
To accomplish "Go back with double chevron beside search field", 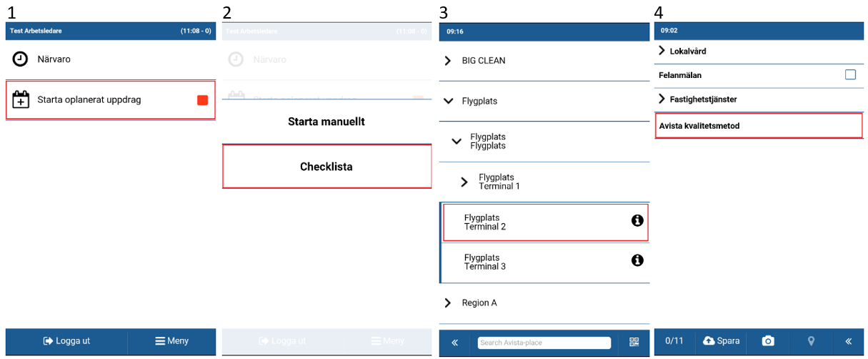I will click(455, 343).
